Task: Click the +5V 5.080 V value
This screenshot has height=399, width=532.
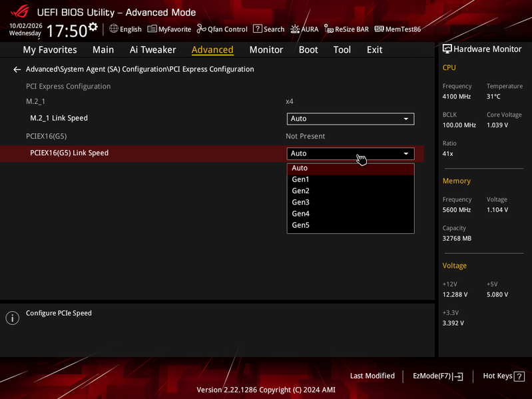Action: click(497, 295)
